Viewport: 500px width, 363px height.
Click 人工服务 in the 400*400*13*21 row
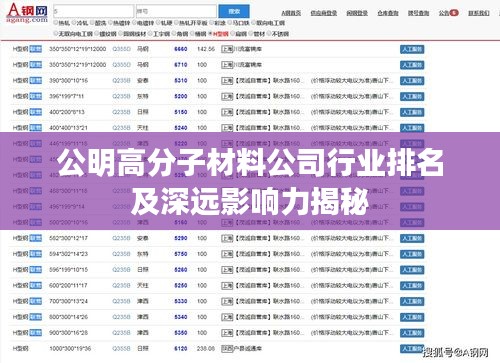412,128
